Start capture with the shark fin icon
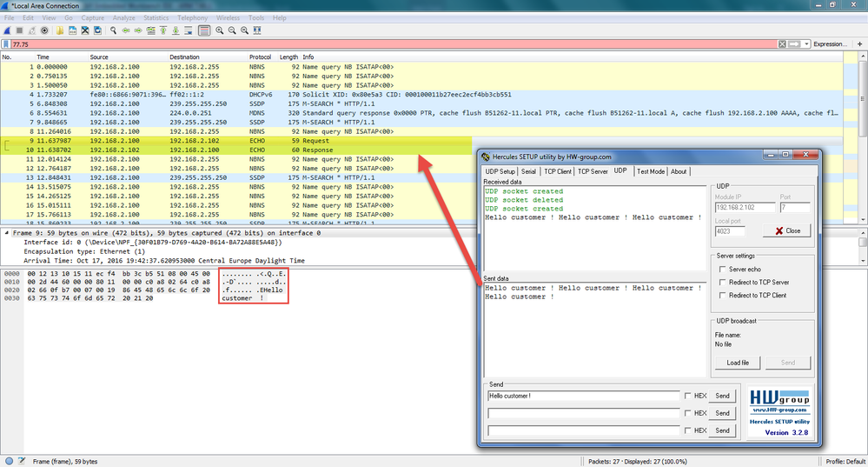 [7, 30]
